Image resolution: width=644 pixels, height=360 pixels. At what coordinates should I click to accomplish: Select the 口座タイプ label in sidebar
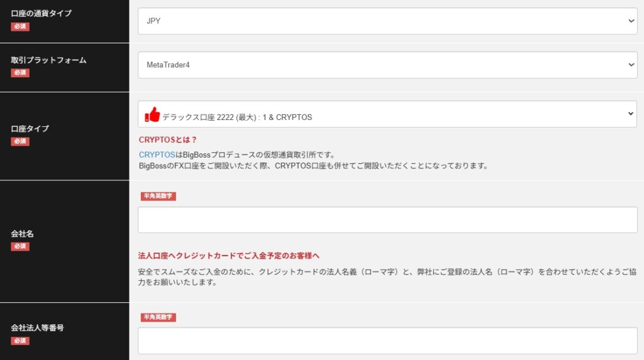click(x=30, y=129)
